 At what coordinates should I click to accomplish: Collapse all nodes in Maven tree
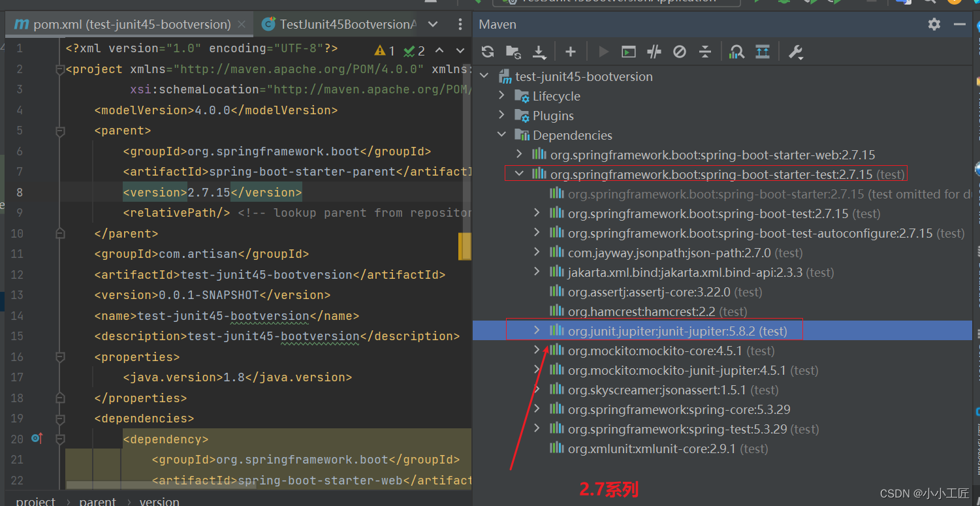click(705, 52)
